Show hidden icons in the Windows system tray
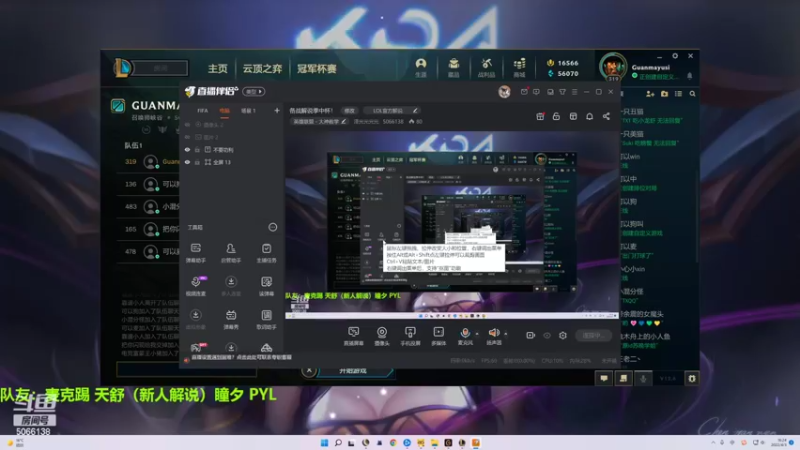Viewport: 800px width, 450px height. coord(713,442)
